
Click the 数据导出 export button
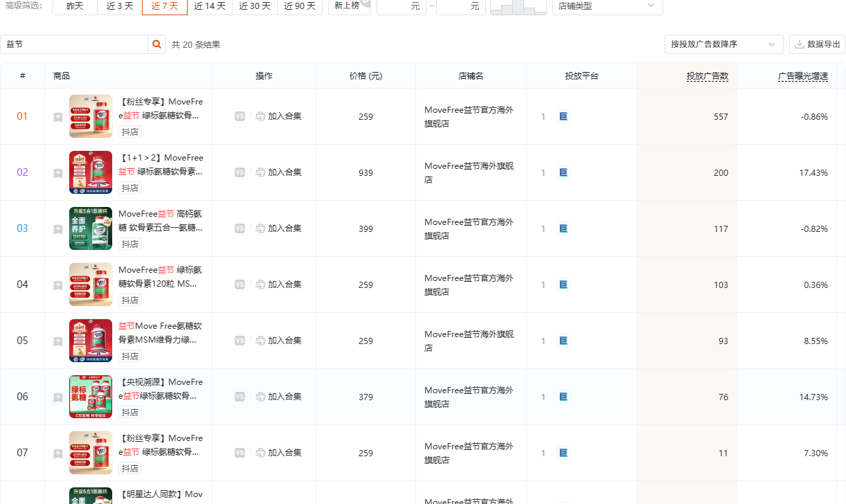pyautogui.click(x=818, y=44)
